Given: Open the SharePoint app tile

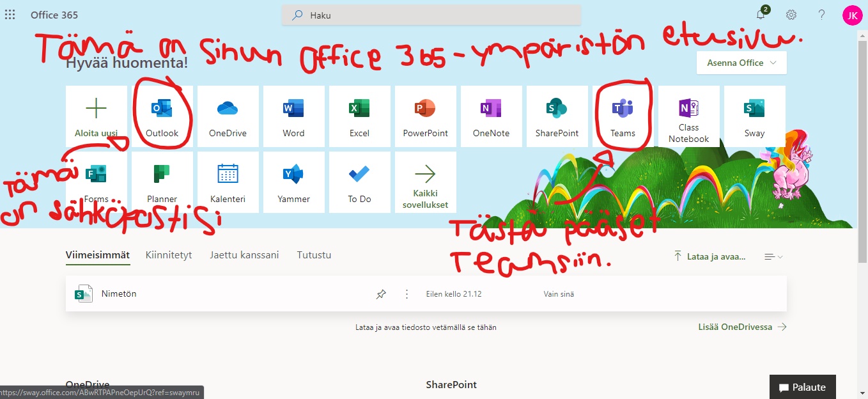Looking at the screenshot, I should click(557, 116).
